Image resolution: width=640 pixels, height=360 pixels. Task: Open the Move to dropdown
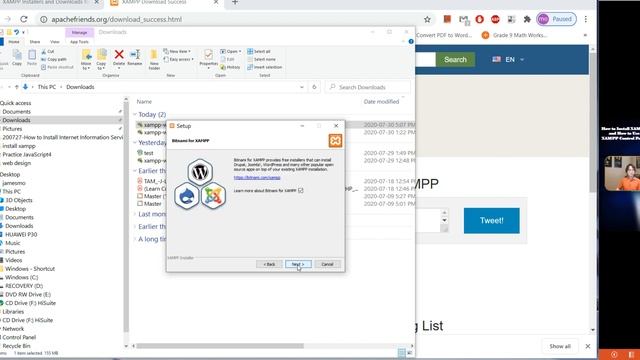coord(86,59)
